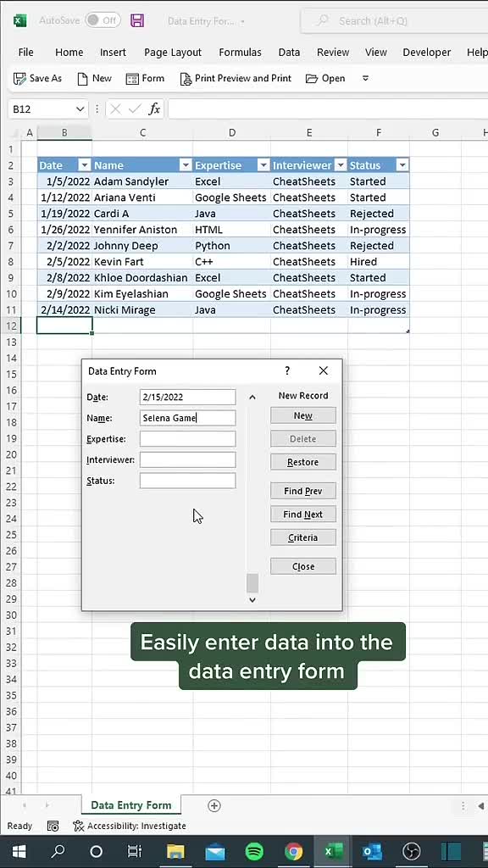Click the Criteria button in the form
This screenshot has width=488, height=868.
302,537
